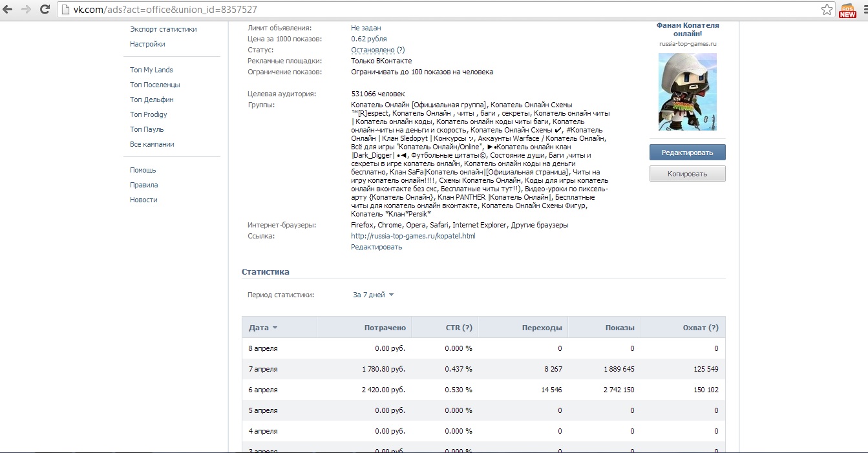Image resolution: width=868 pixels, height=453 pixels.
Task: Click the 1 889 645 impressions value
Action: [x=619, y=369]
